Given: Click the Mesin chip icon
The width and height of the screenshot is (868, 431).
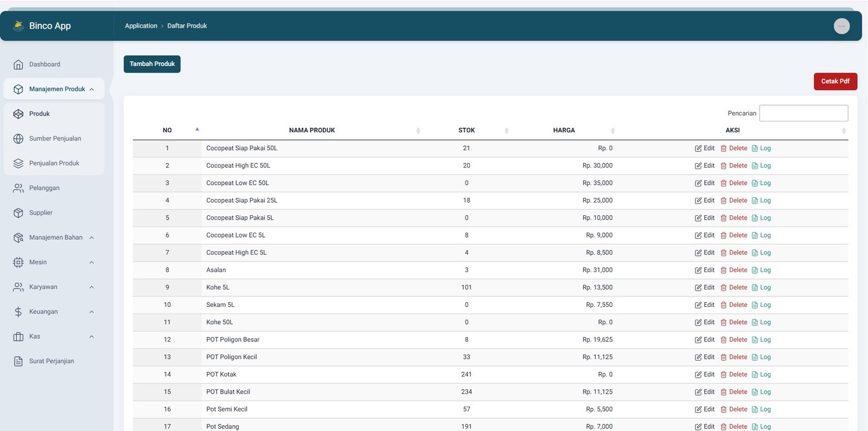Looking at the screenshot, I should tap(18, 262).
